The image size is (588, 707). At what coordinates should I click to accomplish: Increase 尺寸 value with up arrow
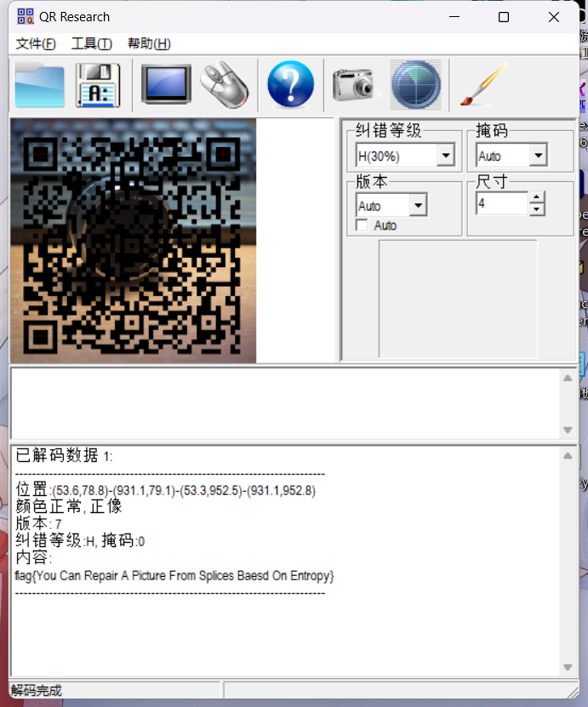(536, 198)
